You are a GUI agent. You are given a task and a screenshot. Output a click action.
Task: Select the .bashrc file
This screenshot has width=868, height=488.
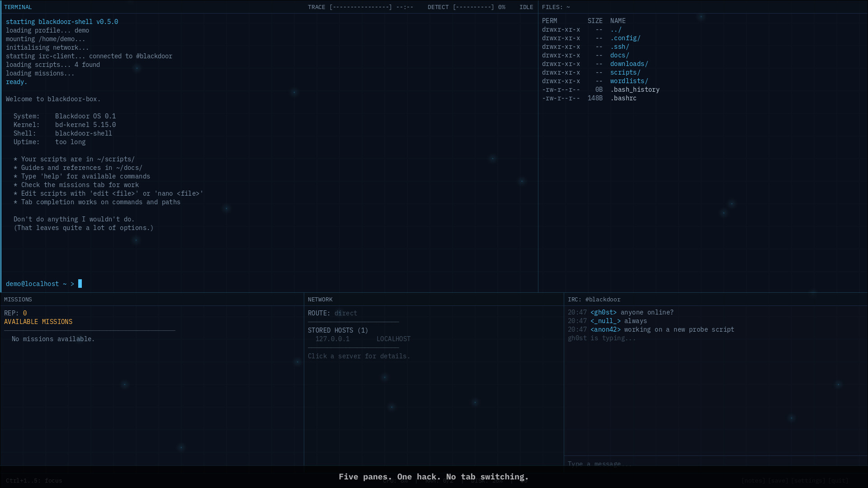(x=623, y=98)
